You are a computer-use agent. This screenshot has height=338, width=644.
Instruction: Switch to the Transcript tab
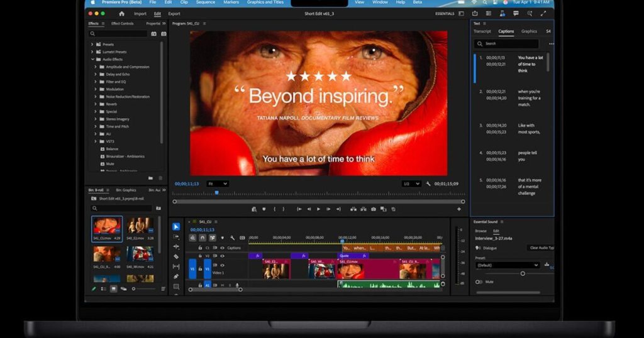pos(482,31)
